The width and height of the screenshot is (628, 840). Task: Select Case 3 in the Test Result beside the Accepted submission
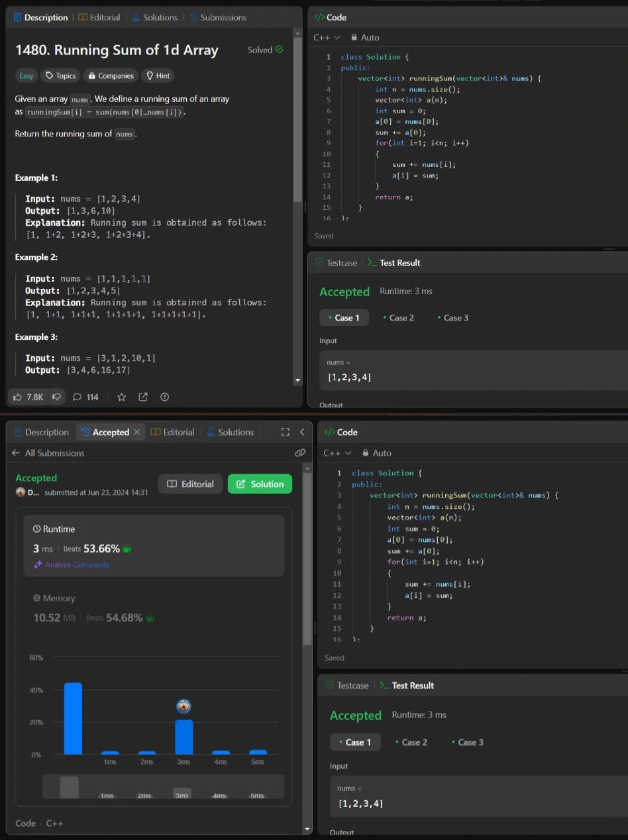click(x=467, y=742)
